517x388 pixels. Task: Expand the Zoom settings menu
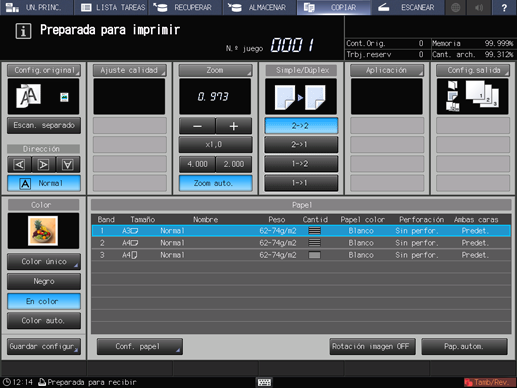click(x=215, y=70)
